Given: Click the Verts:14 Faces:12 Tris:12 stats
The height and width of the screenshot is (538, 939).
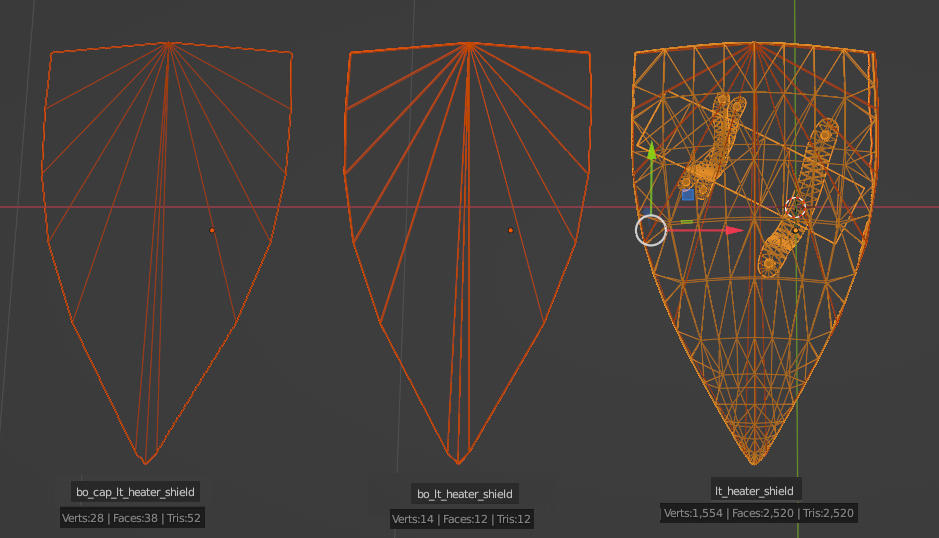Looking at the screenshot, I should [x=461, y=519].
